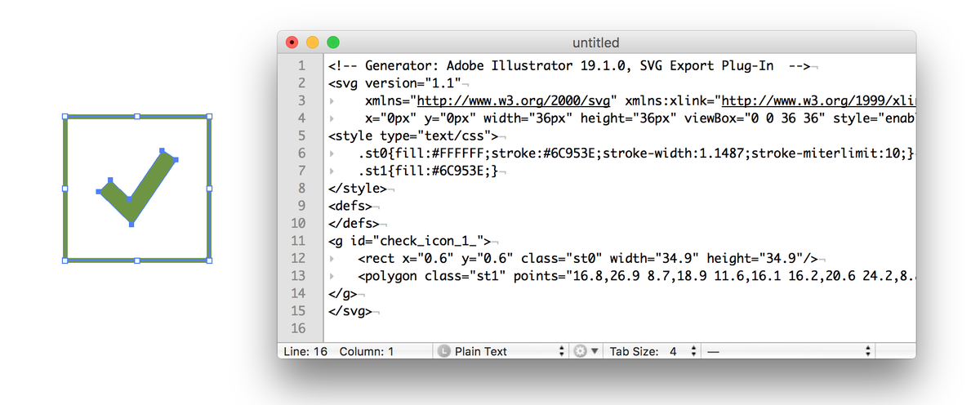
Task: Click the untitled window title
Action: click(596, 42)
